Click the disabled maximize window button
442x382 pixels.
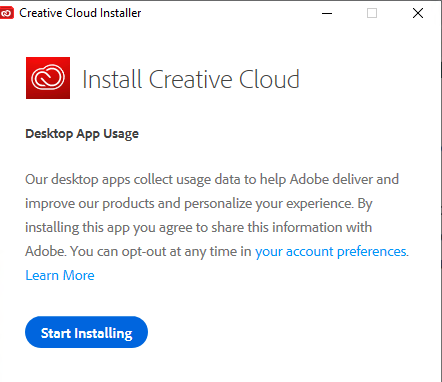click(x=372, y=13)
